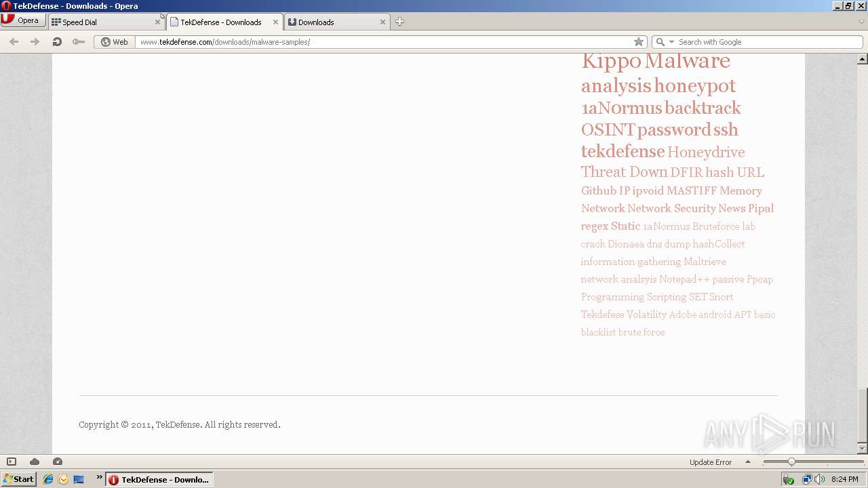Adjust the page zoom slider handle
This screenshot has width=868, height=488.
tap(791, 462)
